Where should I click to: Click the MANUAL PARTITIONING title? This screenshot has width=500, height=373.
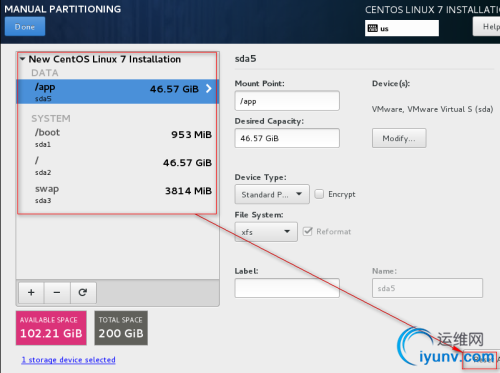[x=63, y=9]
